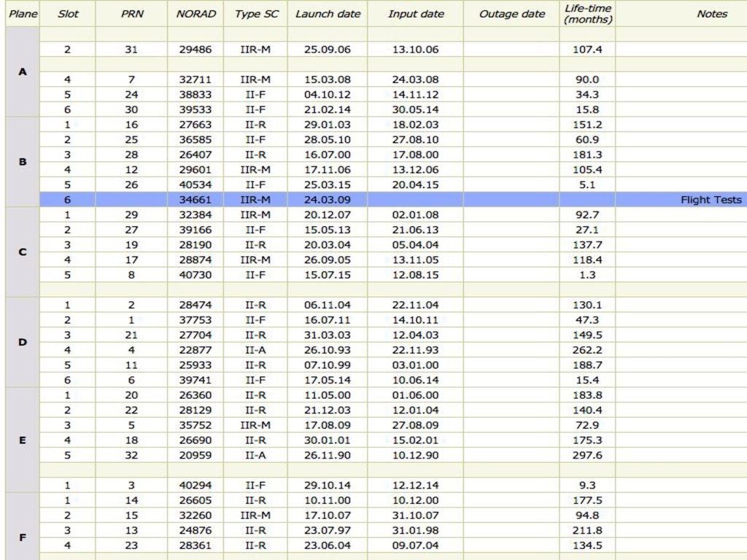Click launch date 17.10.07
Image resolution: width=747 pixels, height=560 pixels.
328,516
